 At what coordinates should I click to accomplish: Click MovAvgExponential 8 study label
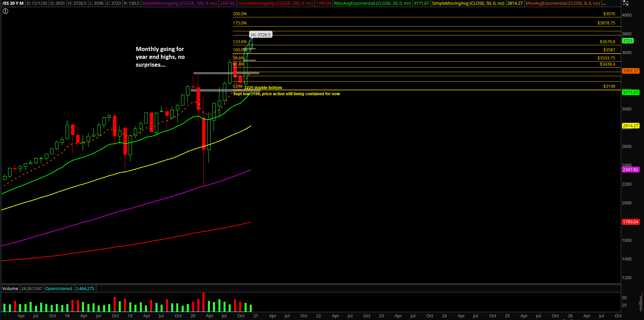point(563,3)
